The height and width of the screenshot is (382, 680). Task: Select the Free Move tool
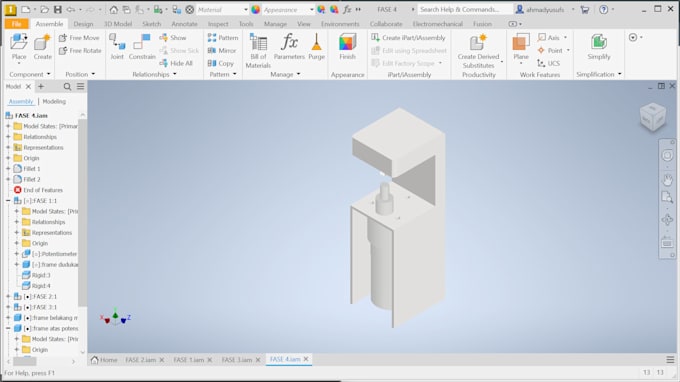79,38
